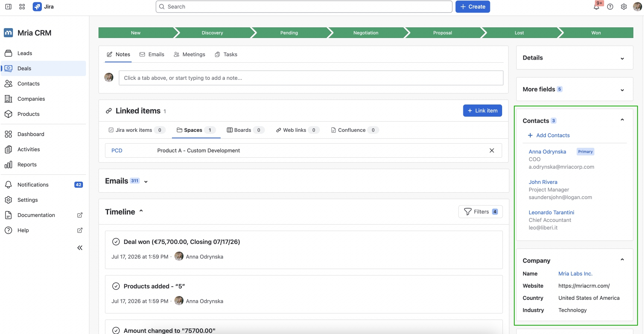The image size is (644, 334).
Task: Select the Confluence tab
Action: pos(355,130)
